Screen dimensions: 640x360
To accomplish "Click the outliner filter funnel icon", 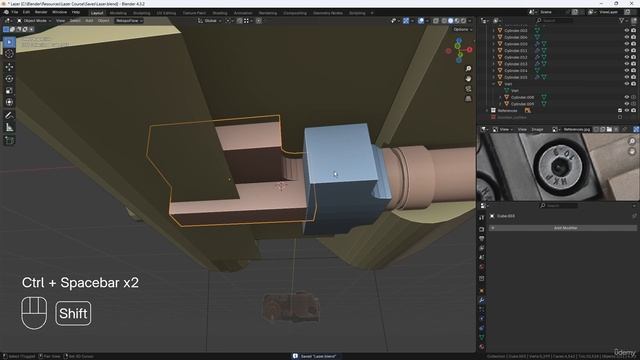I will [622, 20].
